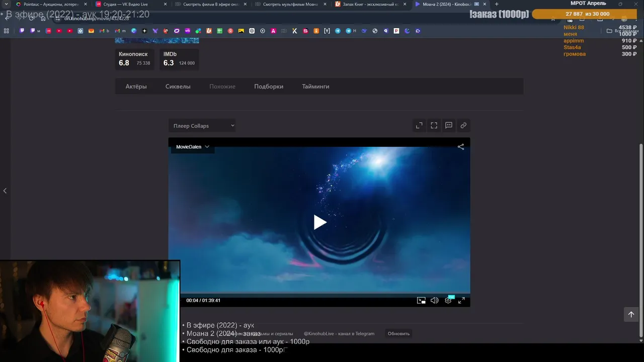The image size is (644, 362).
Task: Switch to the Студия VK Видео Live tab
Action: pyautogui.click(x=131, y=4)
